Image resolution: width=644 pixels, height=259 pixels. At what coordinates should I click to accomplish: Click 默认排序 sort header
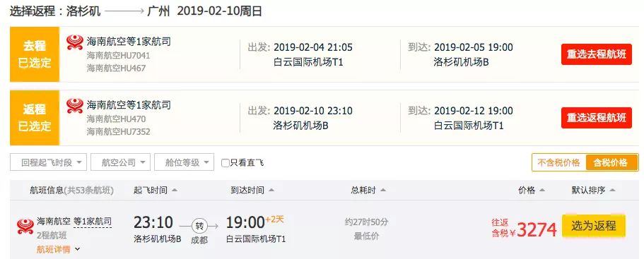click(594, 190)
